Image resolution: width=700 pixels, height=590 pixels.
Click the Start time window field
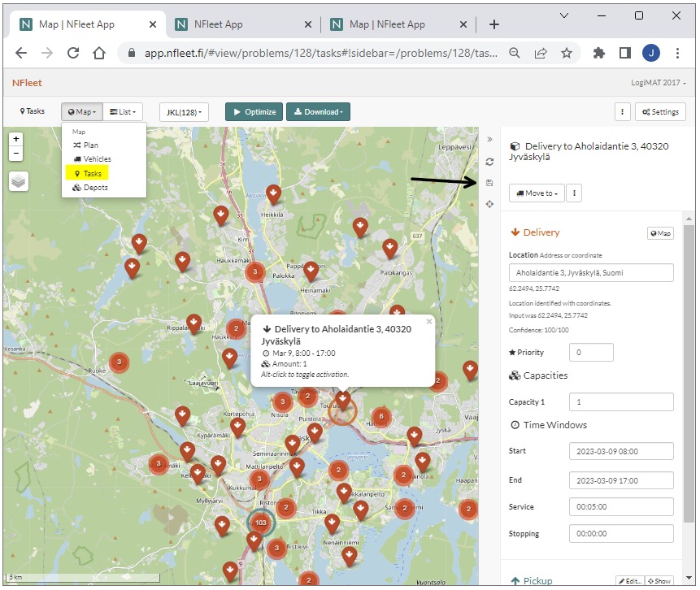pyautogui.click(x=621, y=451)
